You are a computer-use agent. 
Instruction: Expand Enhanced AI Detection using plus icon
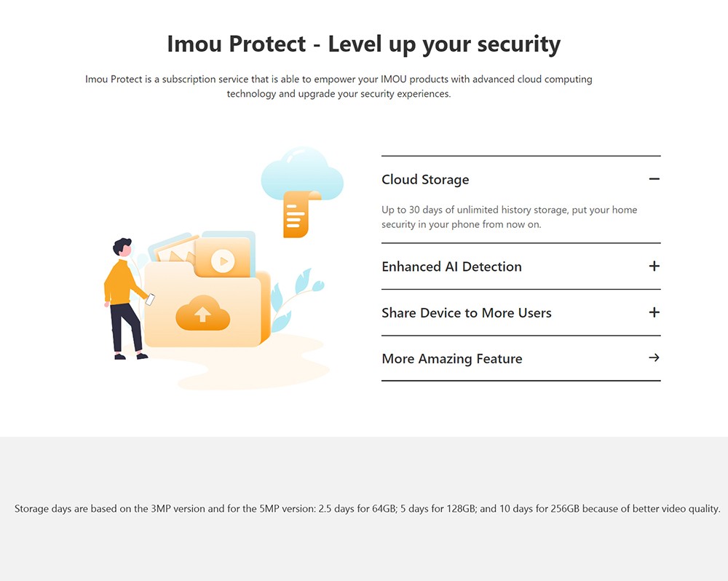coord(654,266)
